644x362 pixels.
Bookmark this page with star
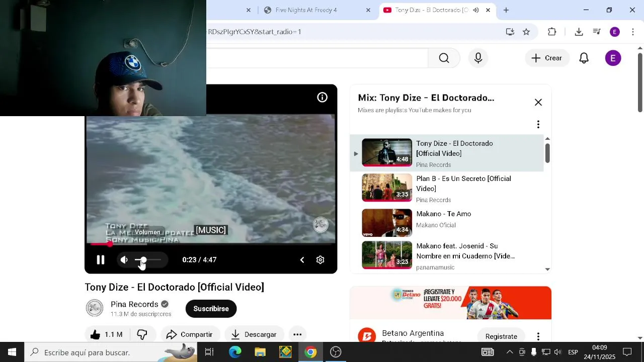tap(526, 32)
